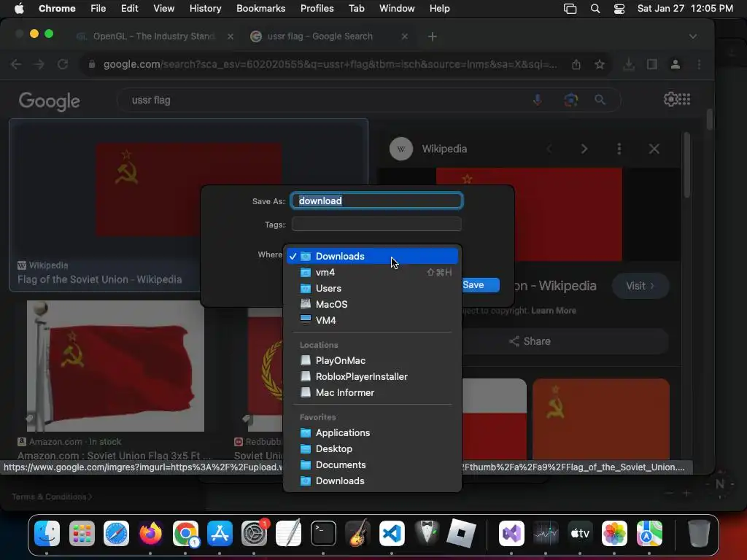Open a new Chrome tab
Viewport: 747px width, 560px height.
click(432, 36)
